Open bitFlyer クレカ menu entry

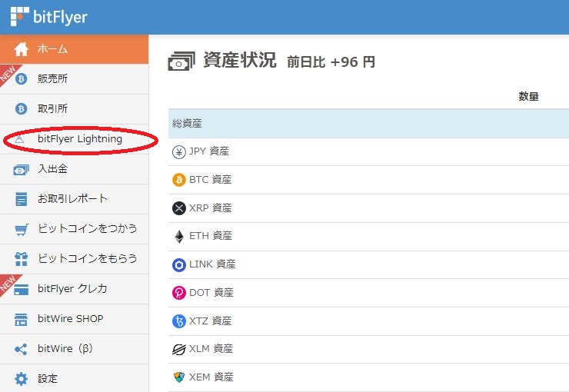(74, 289)
